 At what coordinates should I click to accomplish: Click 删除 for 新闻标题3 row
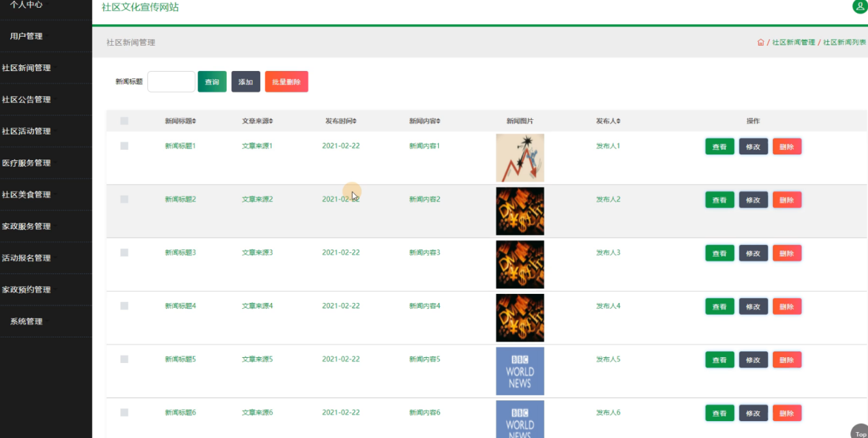pyautogui.click(x=787, y=254)
